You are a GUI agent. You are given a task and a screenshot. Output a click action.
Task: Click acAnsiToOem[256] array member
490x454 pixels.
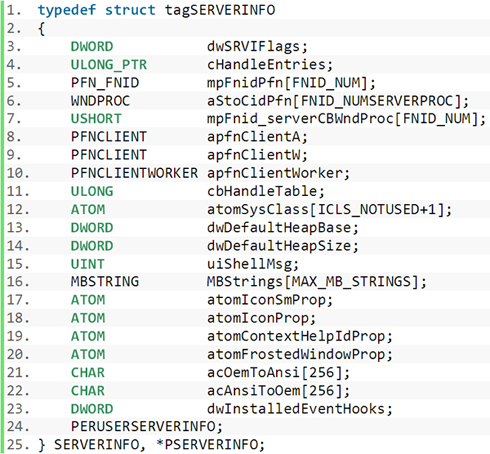click(x=274, y=391)
